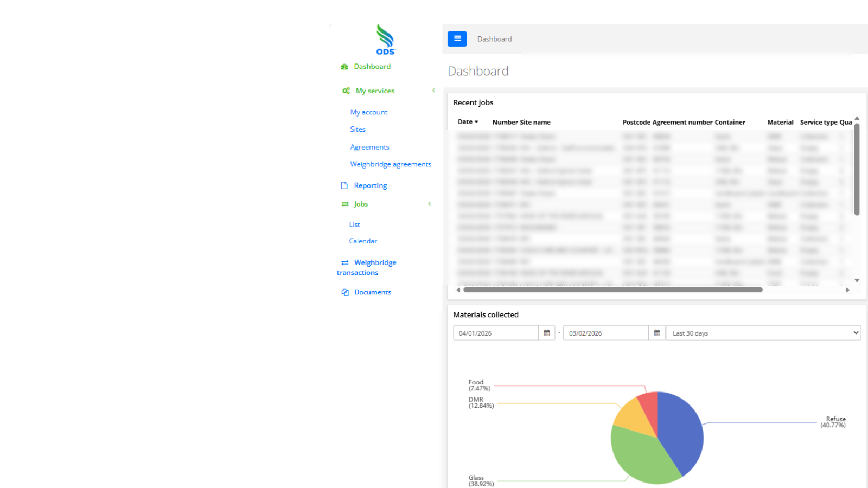The height and width of the screenshot is (488, 868).
Task: Click the start date field 04/01/2026
Action: coord(496,333)
